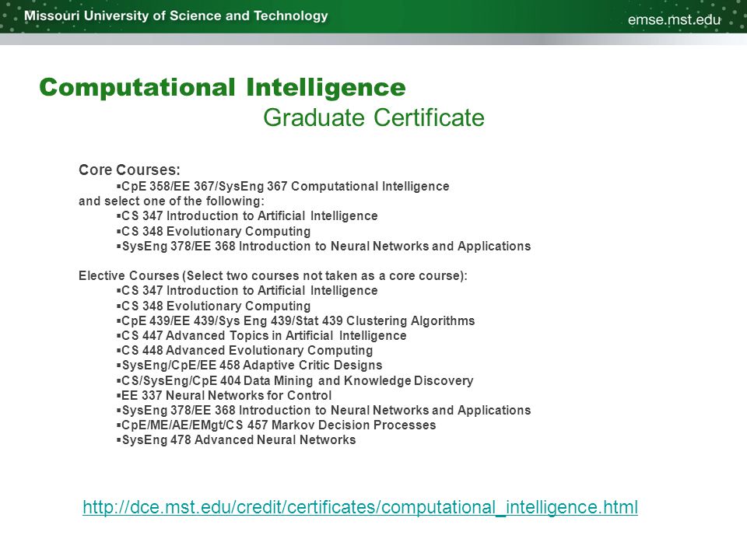This screenshot has height=560, width=747.
Task: Click Missouri University of Science and Technology header
Action: [x=176, y=16]
